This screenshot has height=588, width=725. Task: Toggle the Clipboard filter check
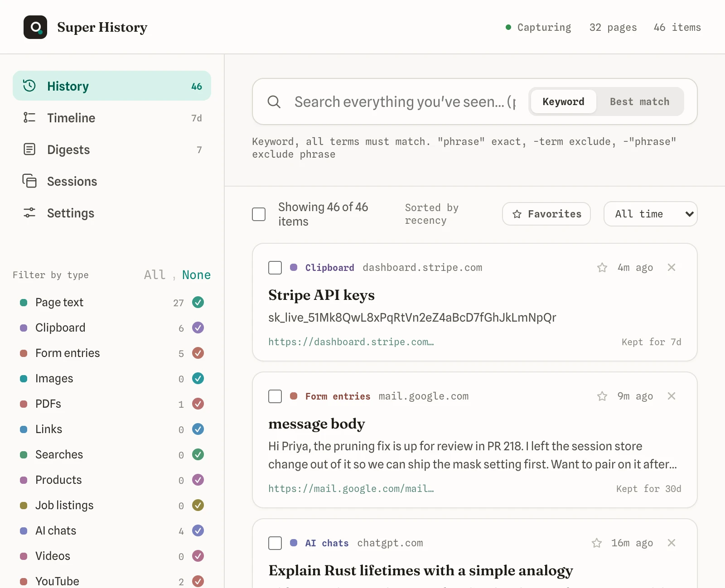point(198,328)
